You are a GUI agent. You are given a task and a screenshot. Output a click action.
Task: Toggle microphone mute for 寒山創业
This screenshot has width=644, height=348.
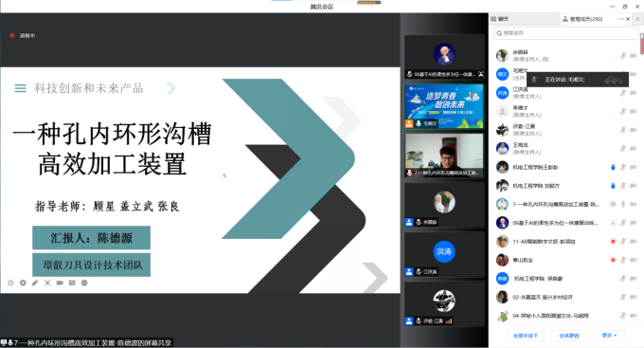(x=622, y=260)
